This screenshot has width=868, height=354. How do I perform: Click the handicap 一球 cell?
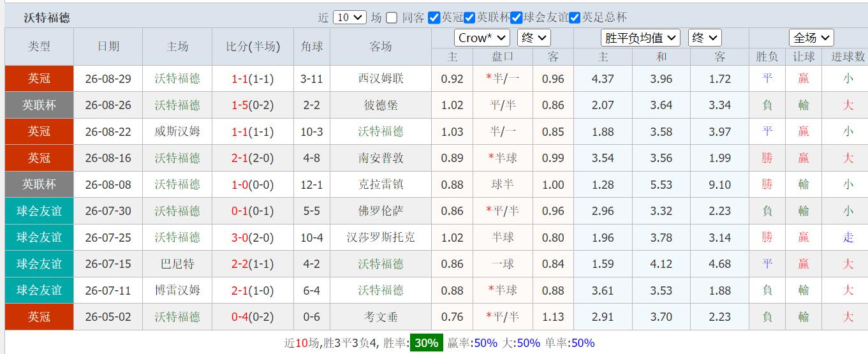[503, 264]
